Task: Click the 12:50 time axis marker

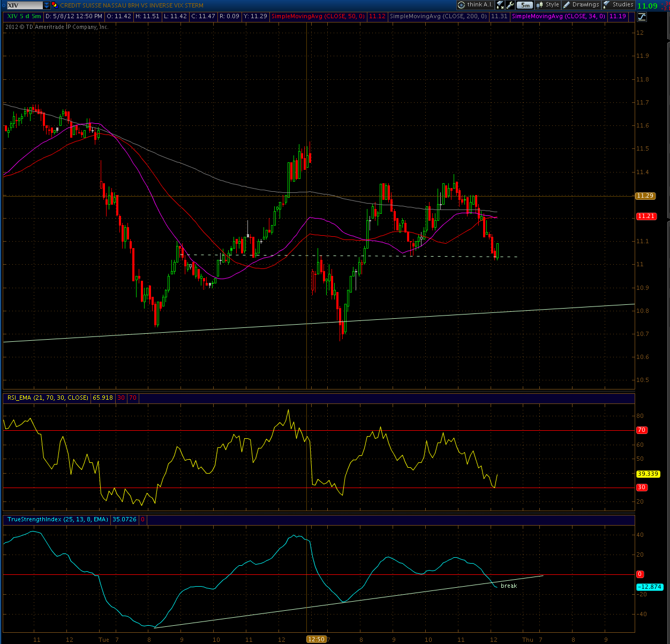Action: (x=316, y=639)
